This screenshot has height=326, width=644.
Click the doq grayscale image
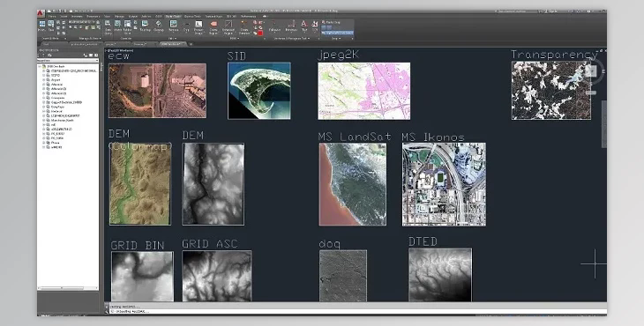(x=343, y=276)
